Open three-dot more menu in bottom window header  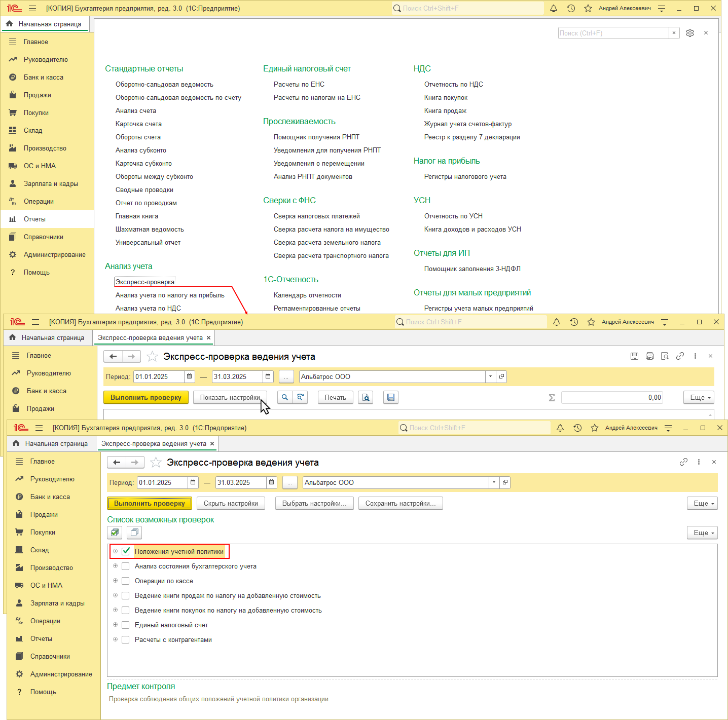(x=699, y=462)
